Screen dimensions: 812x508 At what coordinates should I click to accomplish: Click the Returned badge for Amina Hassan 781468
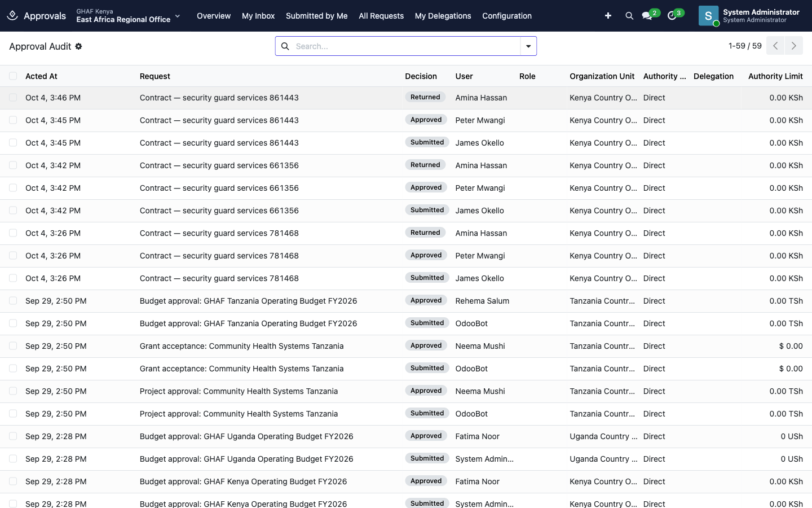point(425,233)
